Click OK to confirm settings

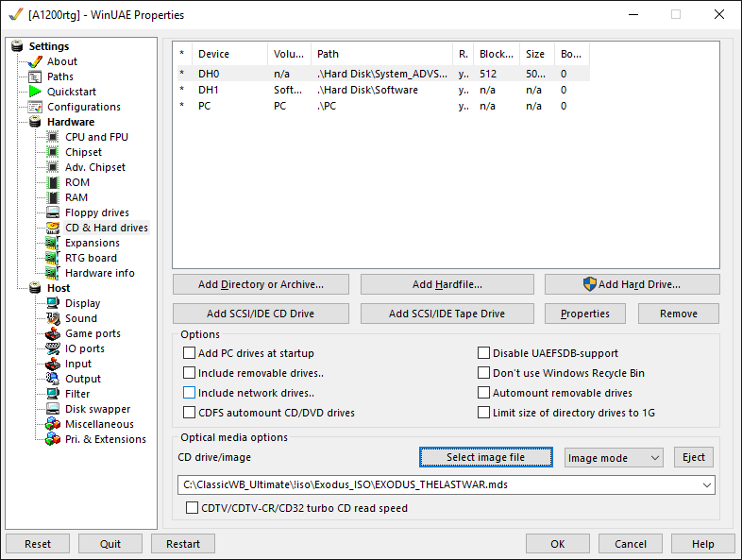[558, 544]
